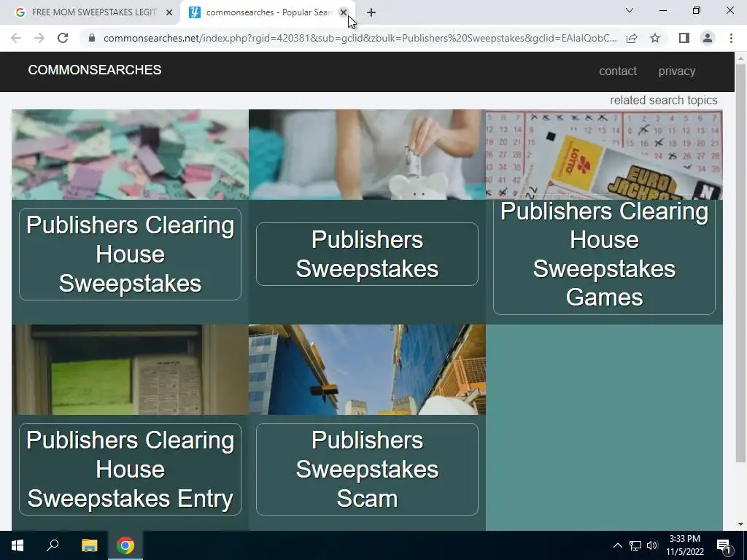The width and height of the screenshot is (747, 560).
Task: Click the browser forward arrow
Action: [x=39, y=38]
